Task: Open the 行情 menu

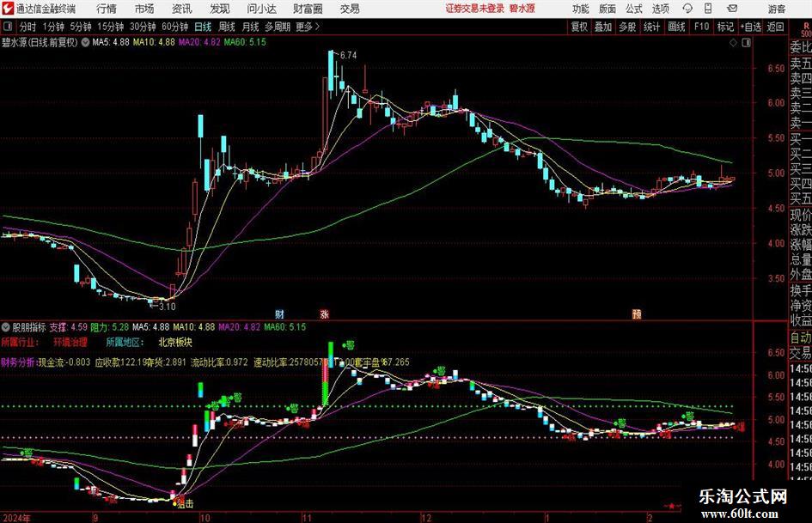Action: pyautogui.click(x=107, y=9)
